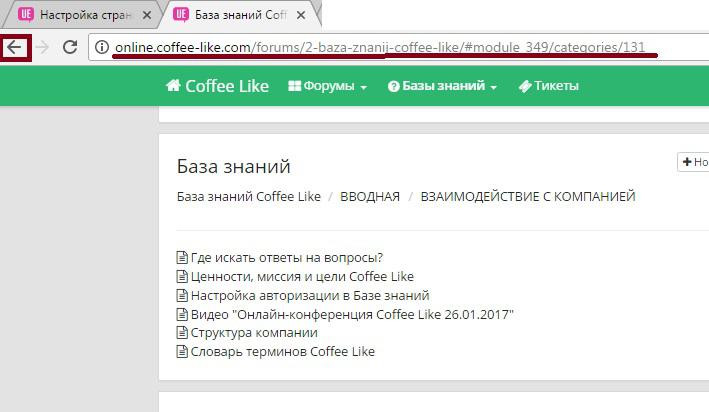Image resolution: width=709 pixels, height=412 pixels.
Task: Reload the page with the refresh icon
Action: click(70, 47)
